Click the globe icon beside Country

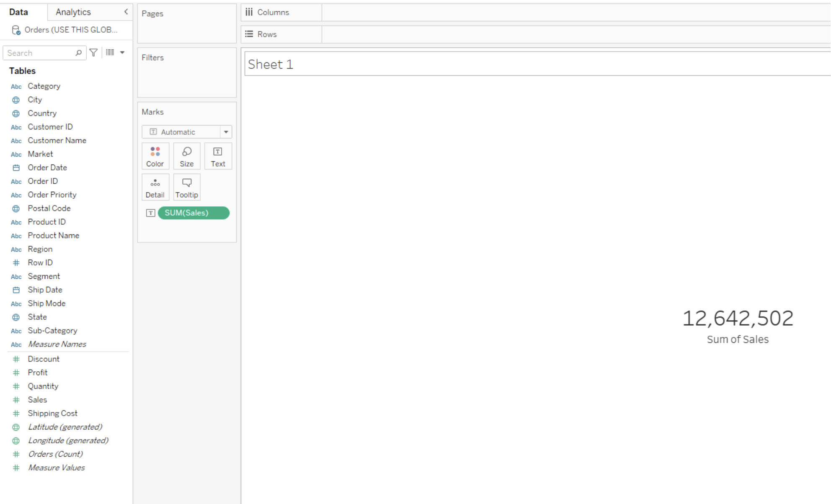click(x=16, y=113)
